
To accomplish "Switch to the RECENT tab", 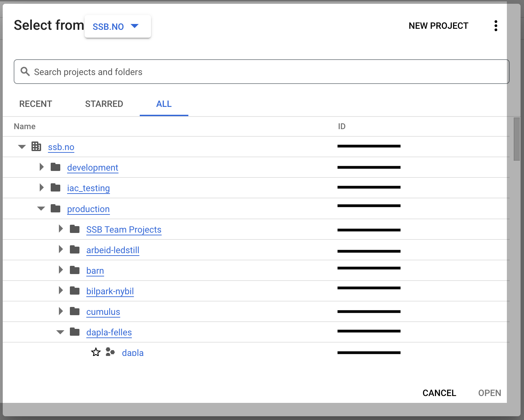I will [x=36, y=104].
